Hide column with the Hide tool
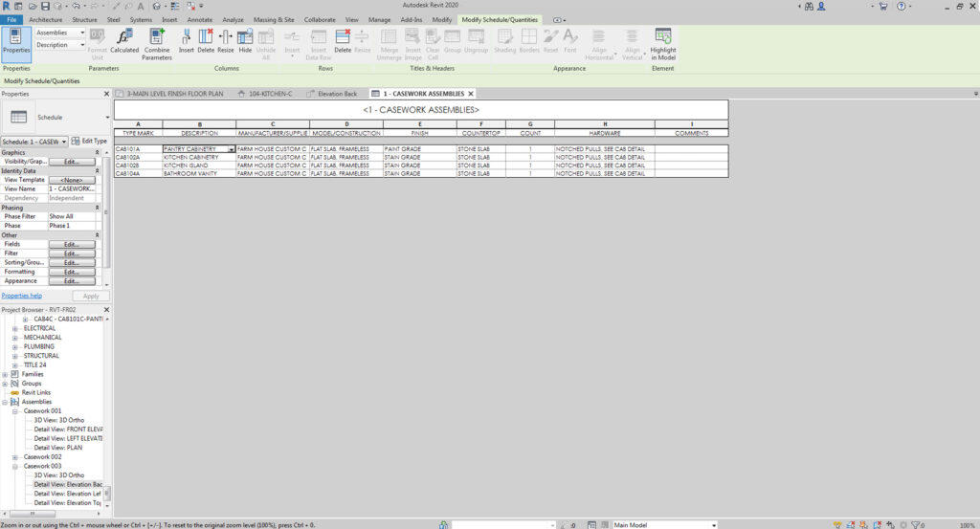This screenshot has height=529, width=980. point(245,41)
